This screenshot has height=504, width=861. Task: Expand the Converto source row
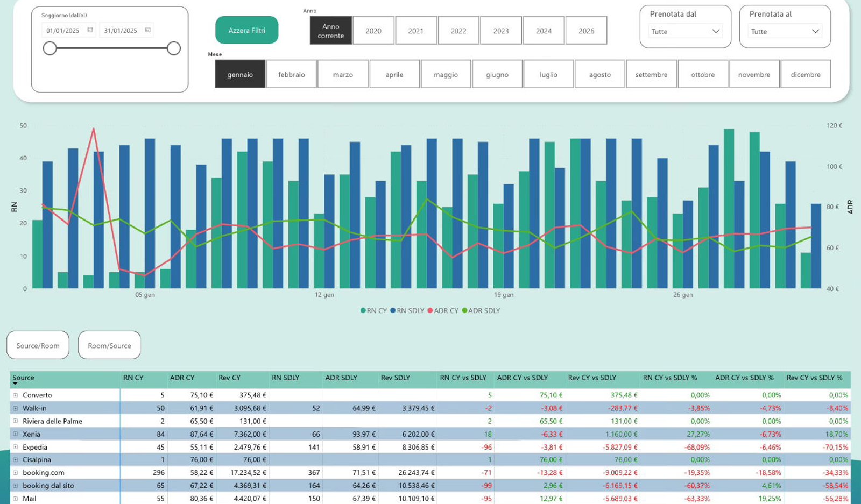(x=16, y=395)
